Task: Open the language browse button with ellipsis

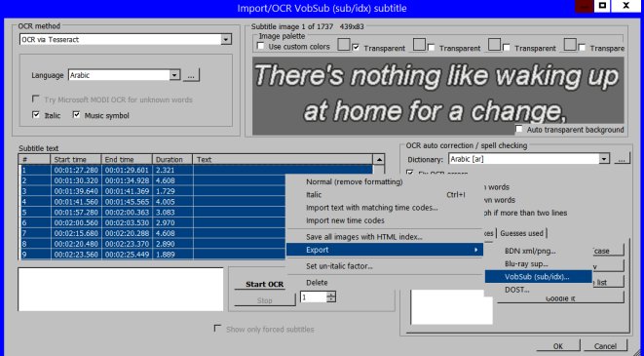Action: pos(191,75)
